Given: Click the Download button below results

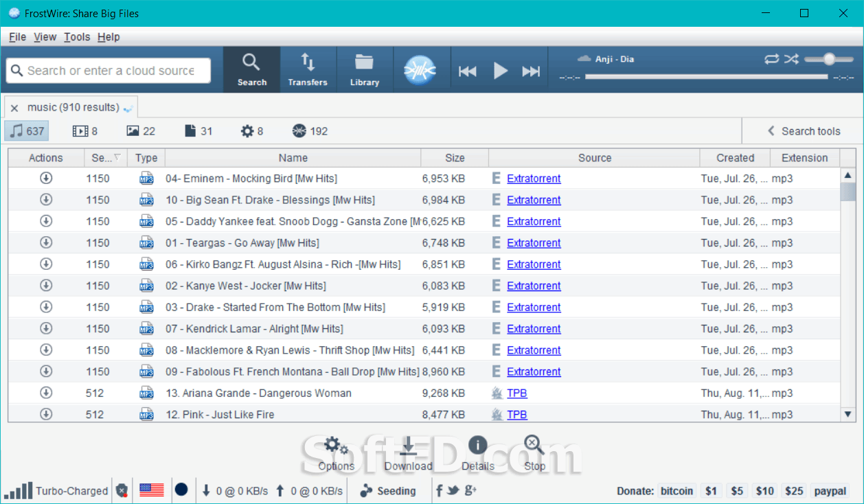Looking at the screenshot, I should click(x=408, y=453).
